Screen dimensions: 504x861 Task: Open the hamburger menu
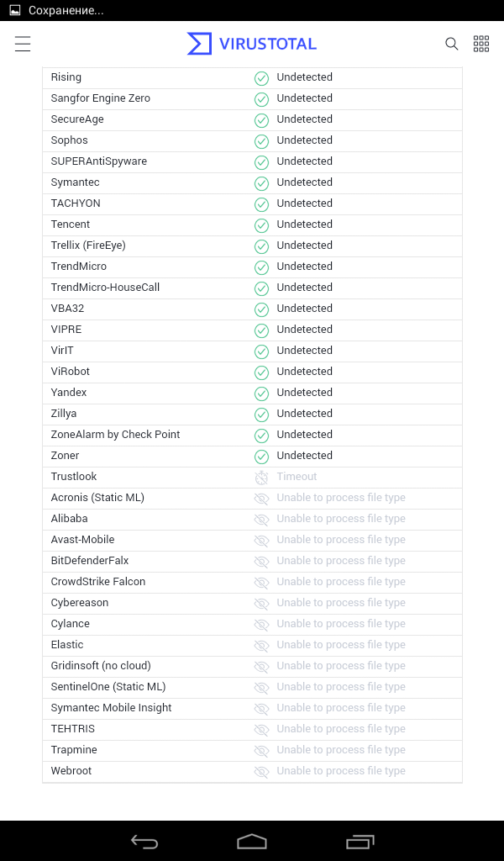[x=23, y=44]
